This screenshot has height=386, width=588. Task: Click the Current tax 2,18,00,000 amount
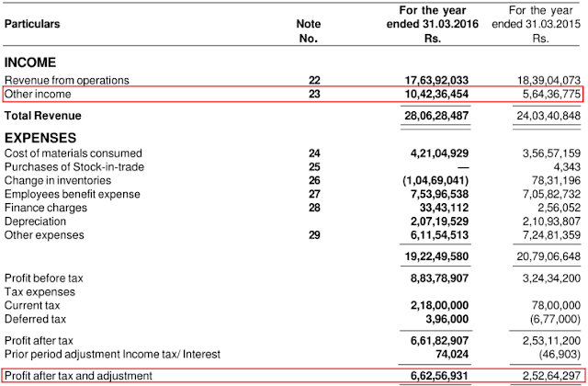point(439,305)
